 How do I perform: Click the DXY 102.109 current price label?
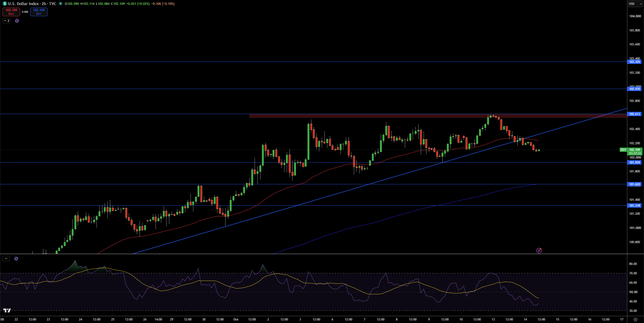click(x=631, y=150)
